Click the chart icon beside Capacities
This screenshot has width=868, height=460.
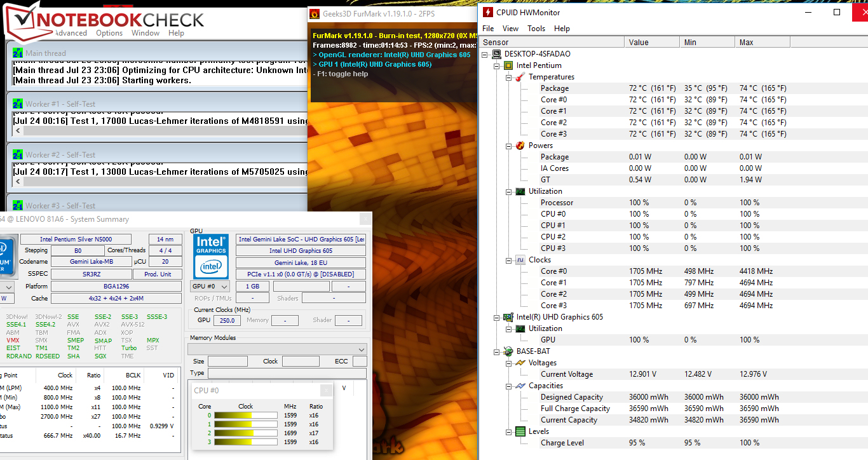coord(520,386)
